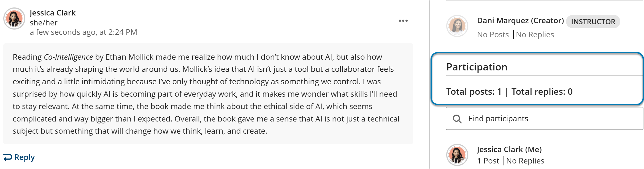Click the Participation heading
644x169 pixels.
477,67
